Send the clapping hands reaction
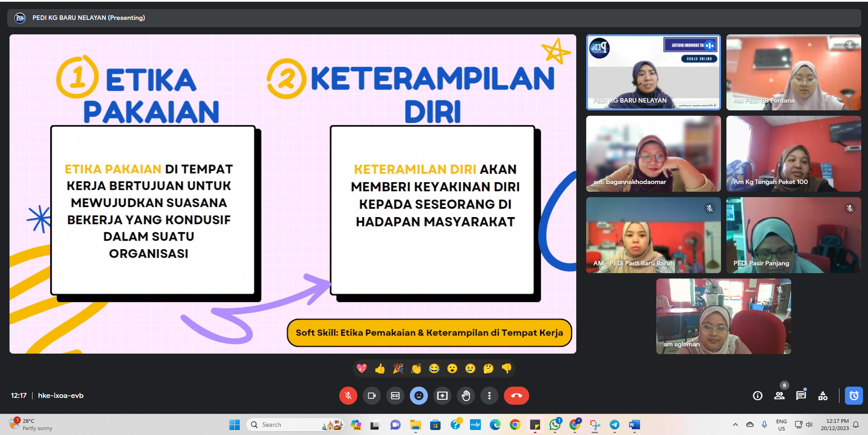The image size is (868, 435). pyautogui.click(x=416, y=369)
